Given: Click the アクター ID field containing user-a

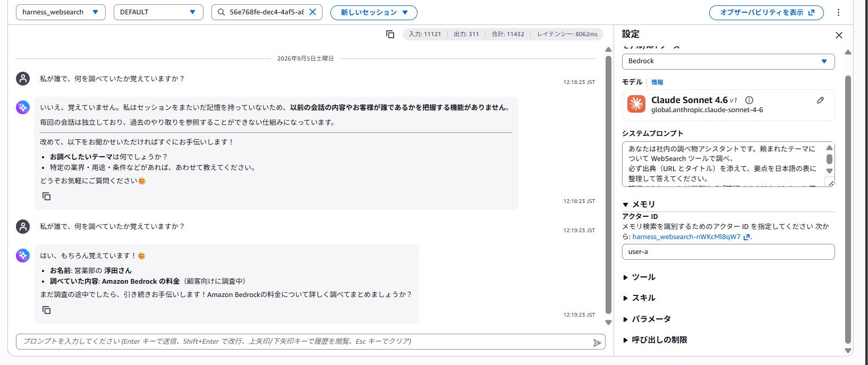Looking at the screenshot, I should point(728,252).
